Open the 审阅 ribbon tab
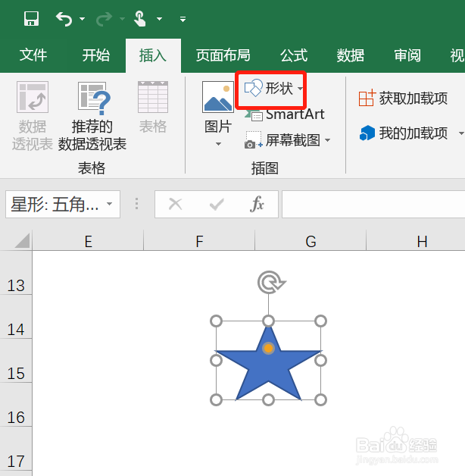 (x=407, y=55)
